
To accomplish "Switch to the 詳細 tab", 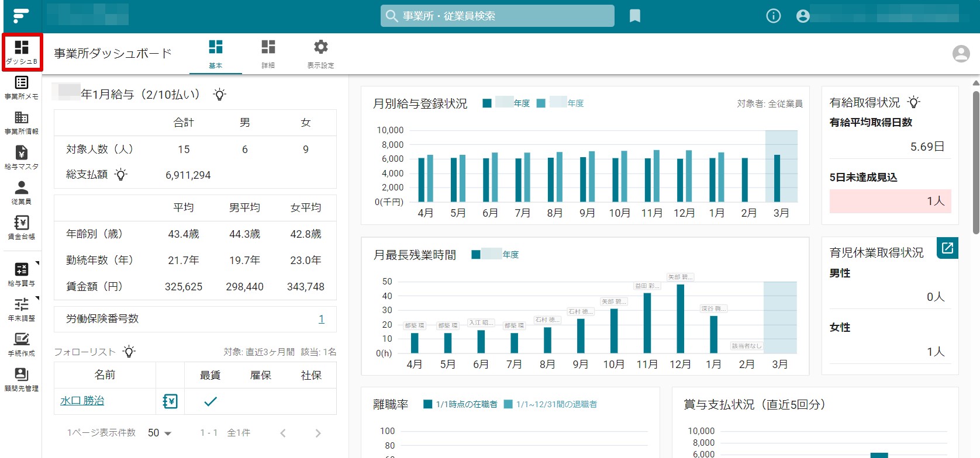I will [x=268, y=54].
